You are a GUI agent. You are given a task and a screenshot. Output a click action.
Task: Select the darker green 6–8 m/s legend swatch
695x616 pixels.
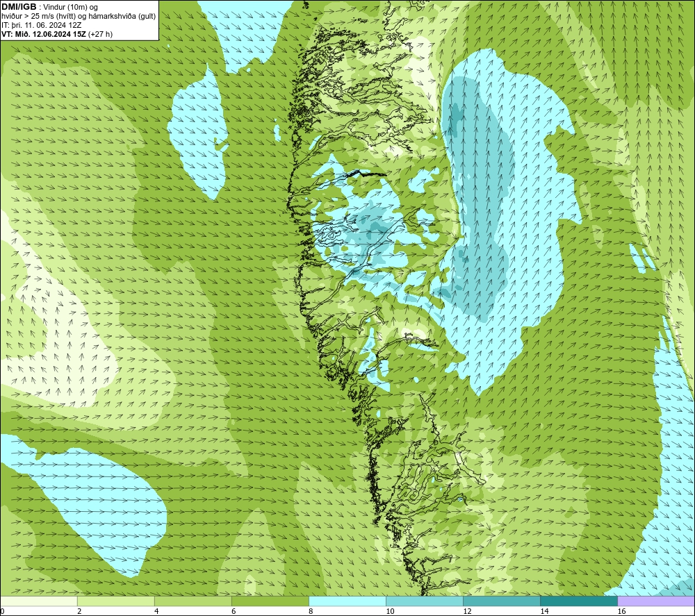click(x=270, y=601)
